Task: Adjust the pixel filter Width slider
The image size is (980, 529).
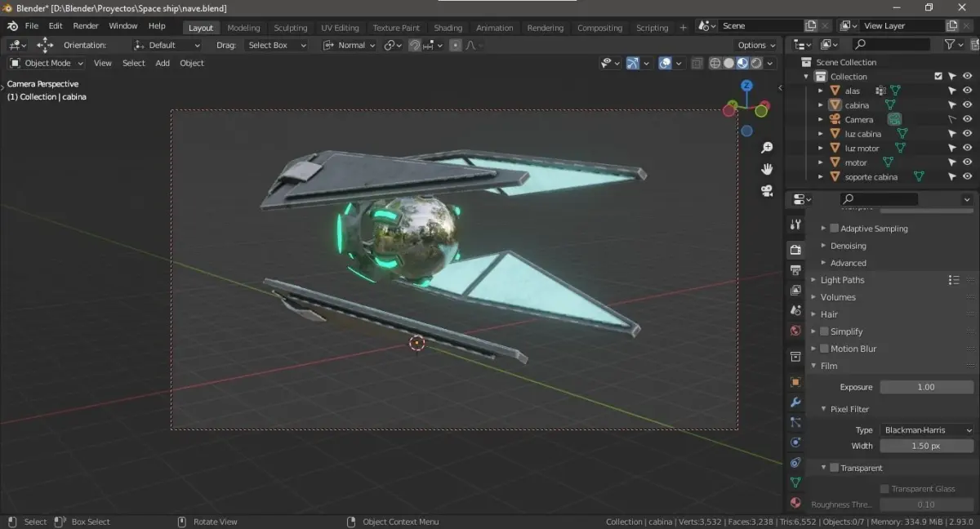Action: 926,446
